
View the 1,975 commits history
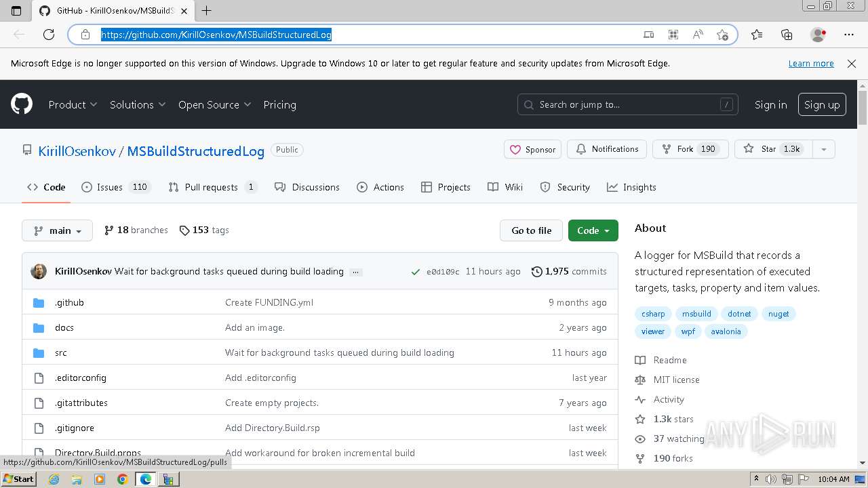569,271
